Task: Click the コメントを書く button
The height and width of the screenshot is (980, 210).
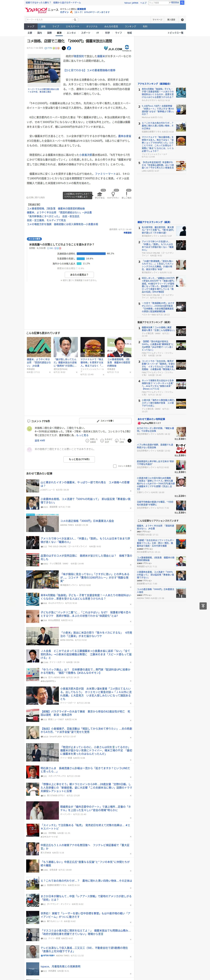Action: point(105,421)
